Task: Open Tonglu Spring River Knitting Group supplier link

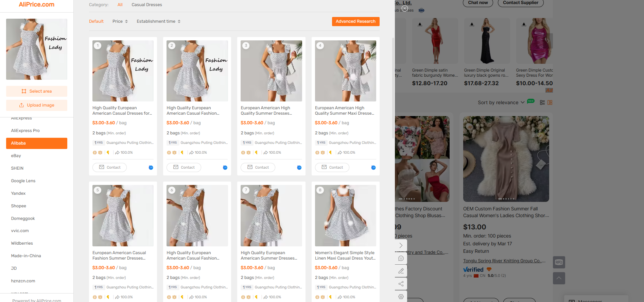Action: 504,261
